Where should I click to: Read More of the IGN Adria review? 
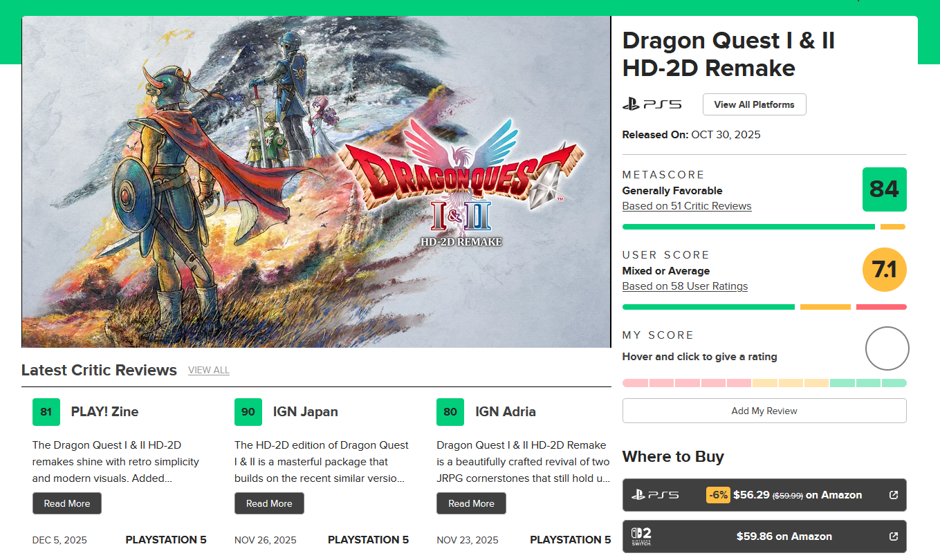tap(471, 503)
